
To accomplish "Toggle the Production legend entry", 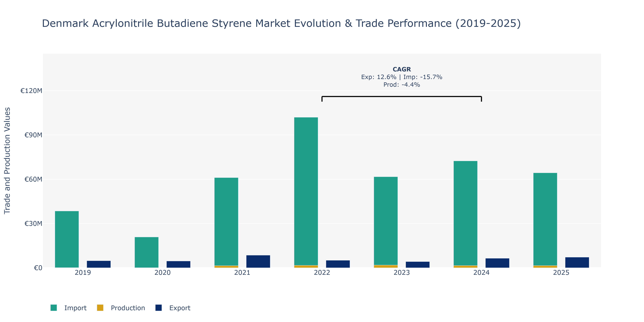I will [121, 308].
